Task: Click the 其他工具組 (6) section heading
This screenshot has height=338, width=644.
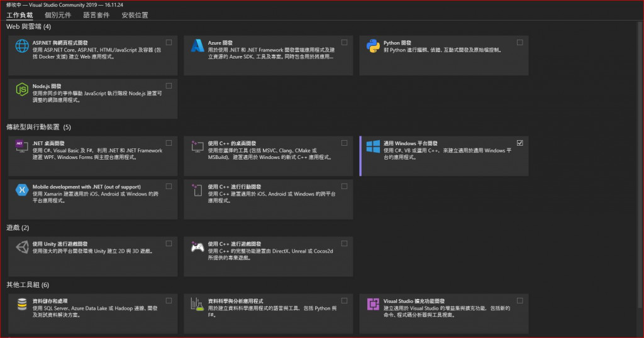Action: 28,285
